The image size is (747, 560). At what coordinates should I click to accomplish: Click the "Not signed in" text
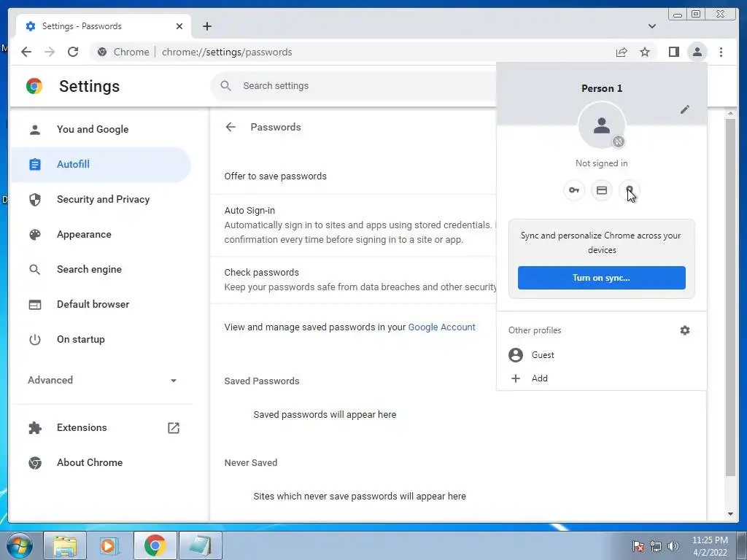pyautogui.click(x=601, y=163)
